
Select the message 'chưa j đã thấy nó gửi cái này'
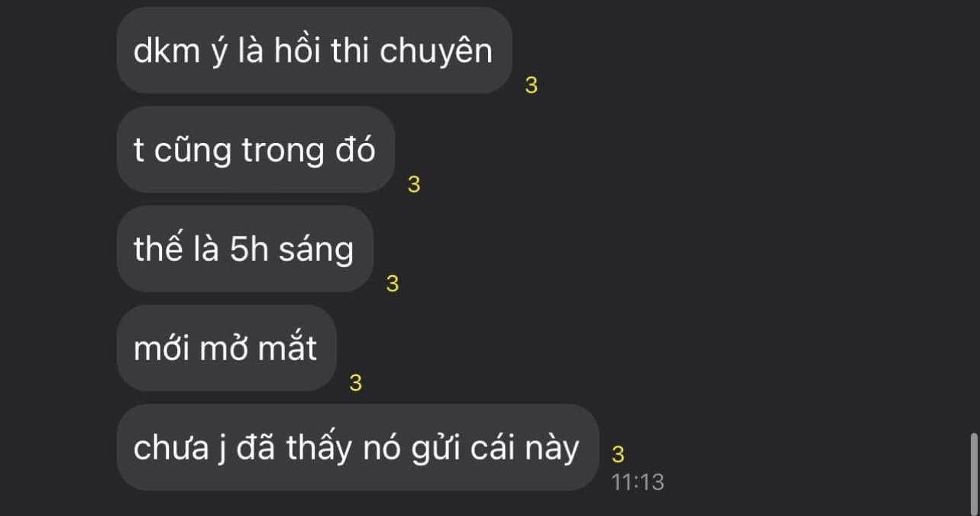pyautogui.click(x=357, y=448)
